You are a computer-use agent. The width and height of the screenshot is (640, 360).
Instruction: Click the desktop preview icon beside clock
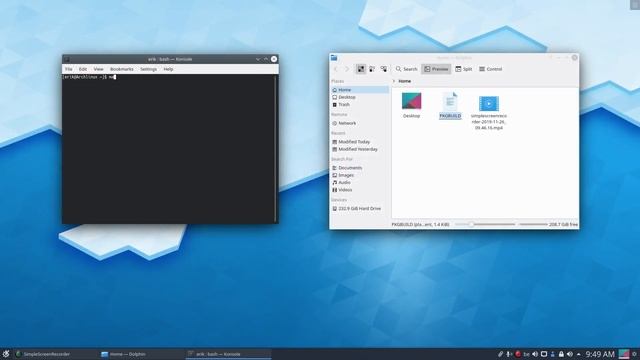624,354
